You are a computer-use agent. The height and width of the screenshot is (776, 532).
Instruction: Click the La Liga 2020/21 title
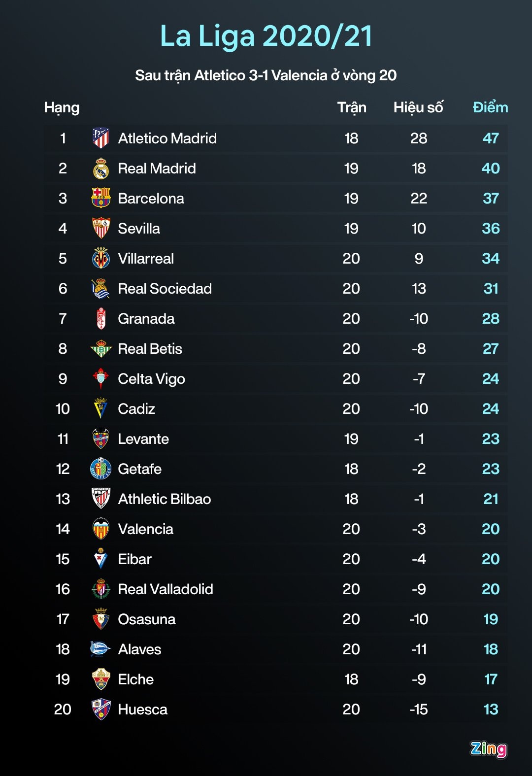pyautogui.click(x=266, y=36)
